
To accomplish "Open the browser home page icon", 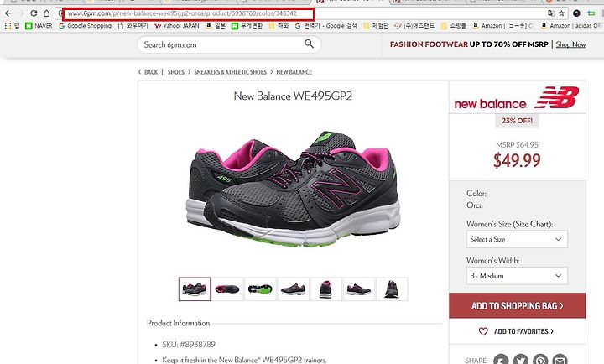I will coord(46,13).
